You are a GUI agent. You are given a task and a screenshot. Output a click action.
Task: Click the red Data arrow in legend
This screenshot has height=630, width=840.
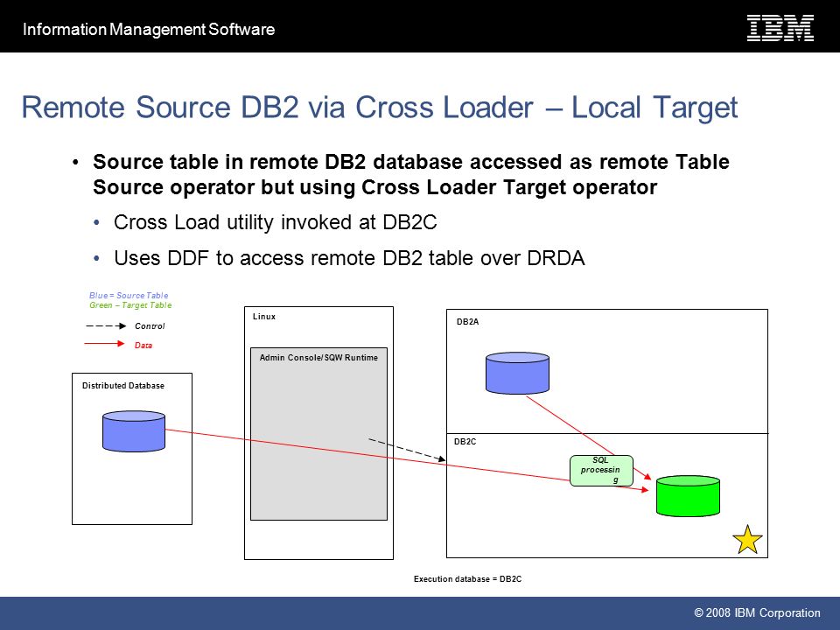[x=104, y=344]
